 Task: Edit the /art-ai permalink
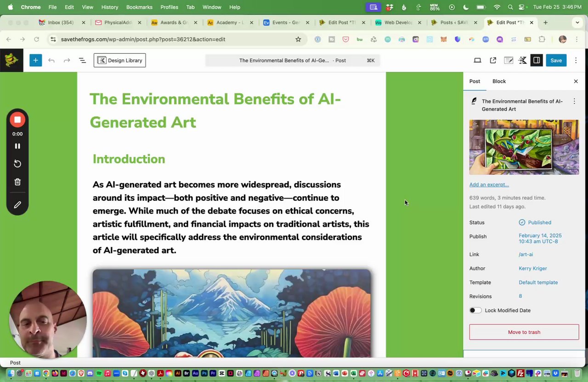(526, 254)
